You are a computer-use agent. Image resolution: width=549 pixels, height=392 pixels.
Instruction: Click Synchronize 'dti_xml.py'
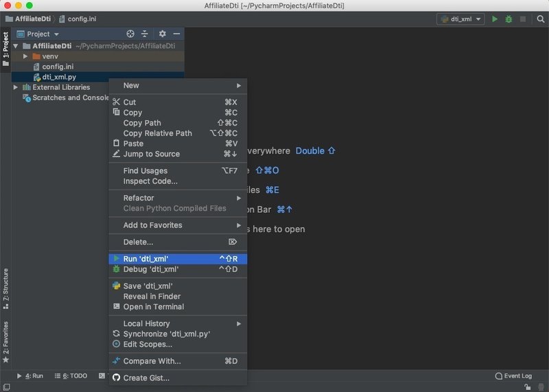pyautogui.click(x=178, y=334)
